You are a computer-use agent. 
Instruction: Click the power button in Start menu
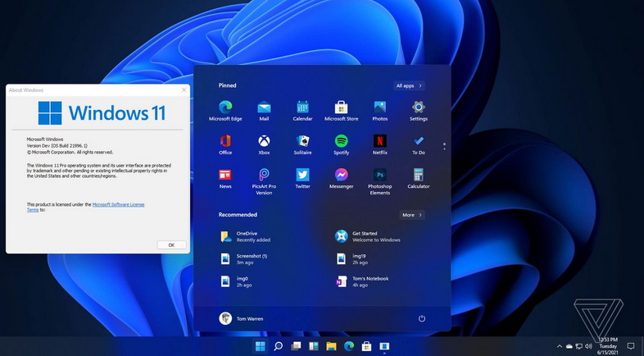(422, 318)
